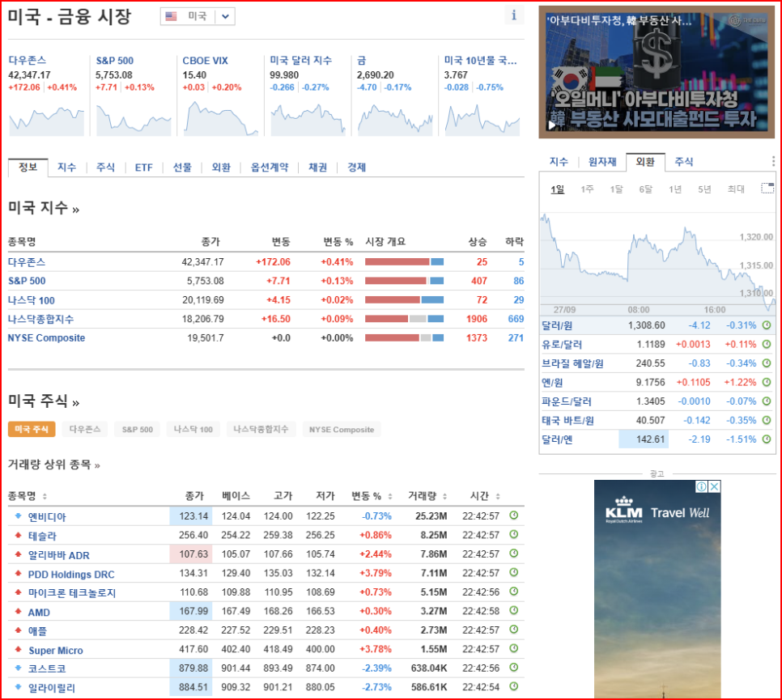782x700 pixels.
Task: Click the clock icon in 파운드/달러 row
Action: pos(767,401)
